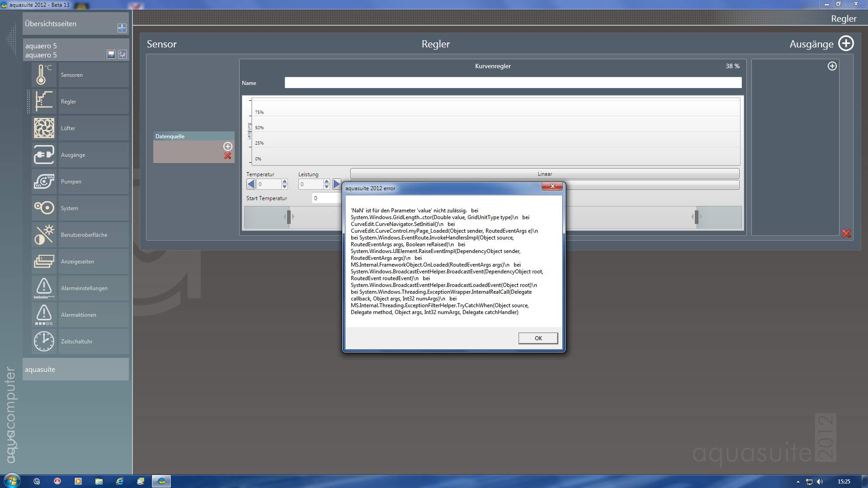Image resolution: width=868 pixels, height=488 pixels.
Task: Remove Datenquelle with red X
Action: [x=227, y=156]
